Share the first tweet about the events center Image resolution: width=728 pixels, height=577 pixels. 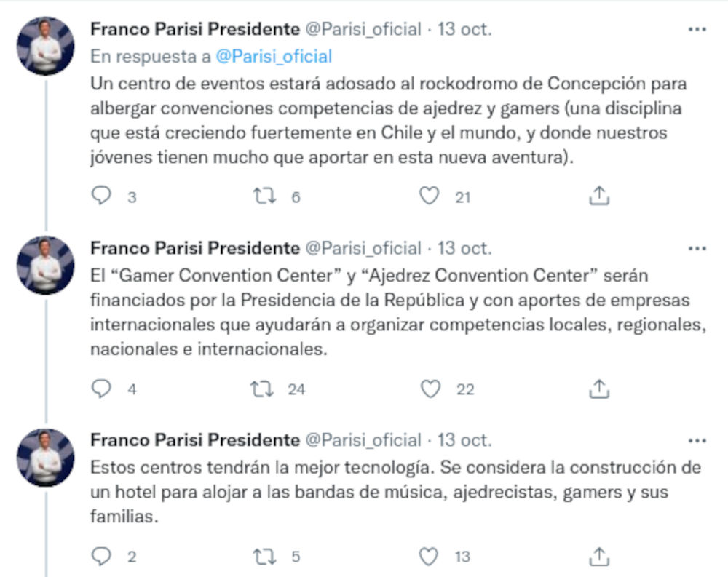(x=598, y=196)
